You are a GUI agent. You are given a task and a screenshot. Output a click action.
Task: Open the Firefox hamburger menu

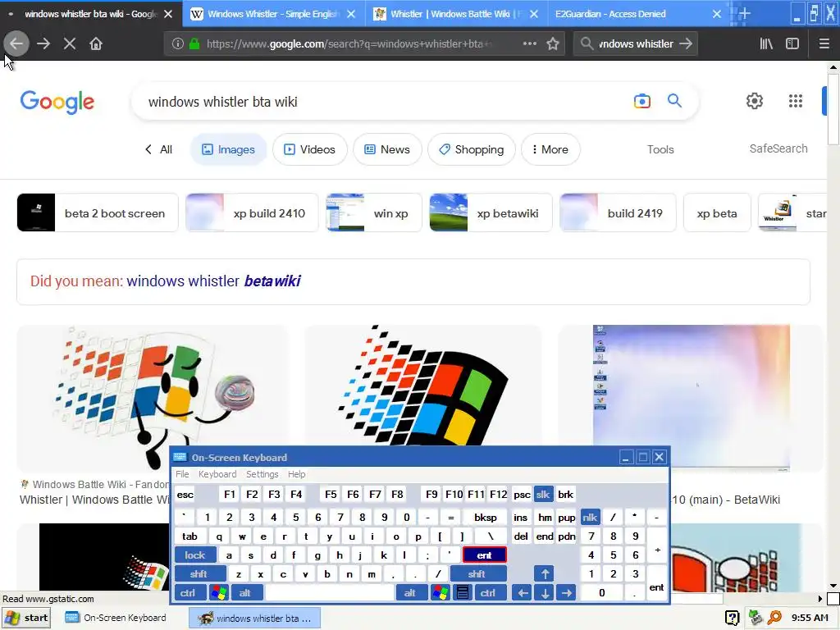[x=824, y=43]
